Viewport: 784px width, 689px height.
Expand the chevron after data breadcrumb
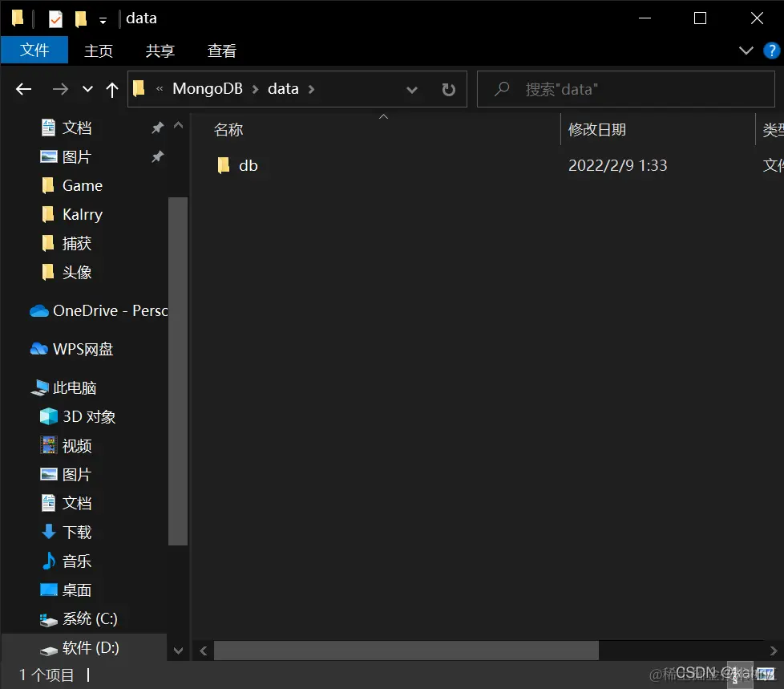[312, 90]
